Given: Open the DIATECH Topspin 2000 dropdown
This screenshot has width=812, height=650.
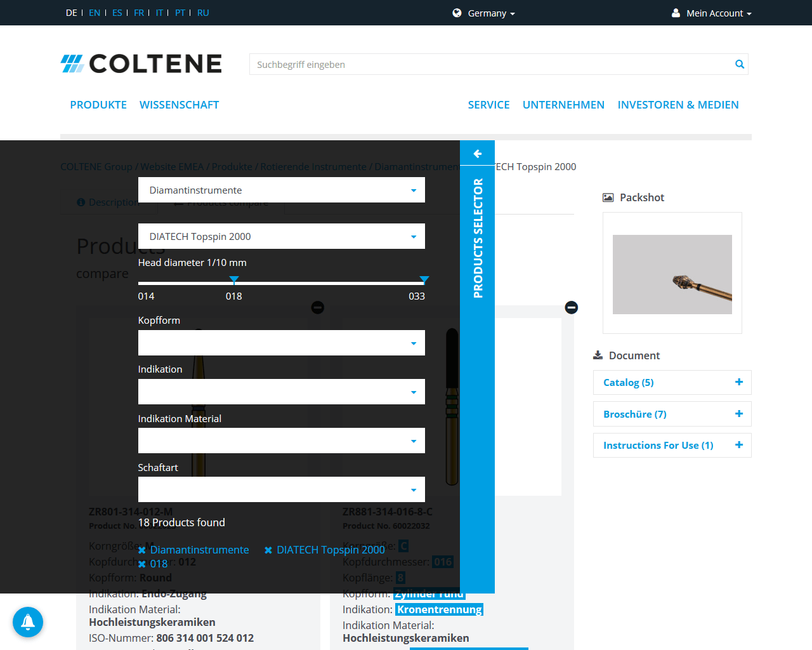Looking at the screenshot, I should click(282, 236).
